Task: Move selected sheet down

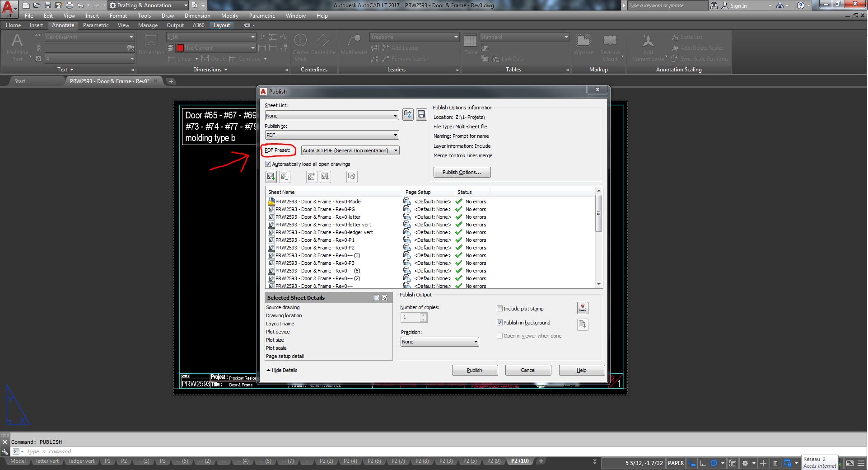Action: coord(326,177)
